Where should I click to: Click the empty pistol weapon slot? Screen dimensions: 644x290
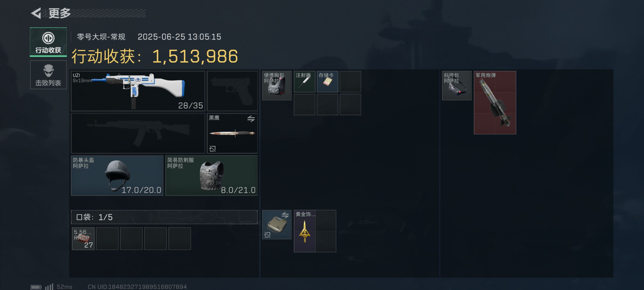(232, 91)
